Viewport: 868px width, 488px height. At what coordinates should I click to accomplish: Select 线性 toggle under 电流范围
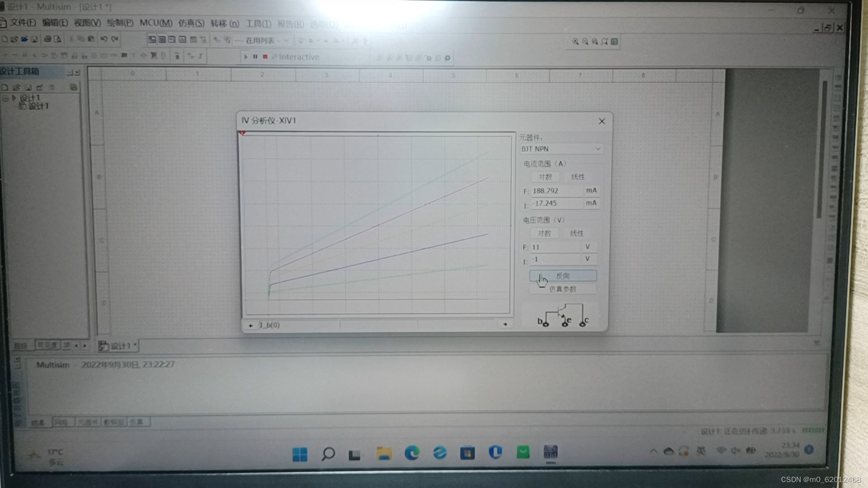click(x=577, y=177)
